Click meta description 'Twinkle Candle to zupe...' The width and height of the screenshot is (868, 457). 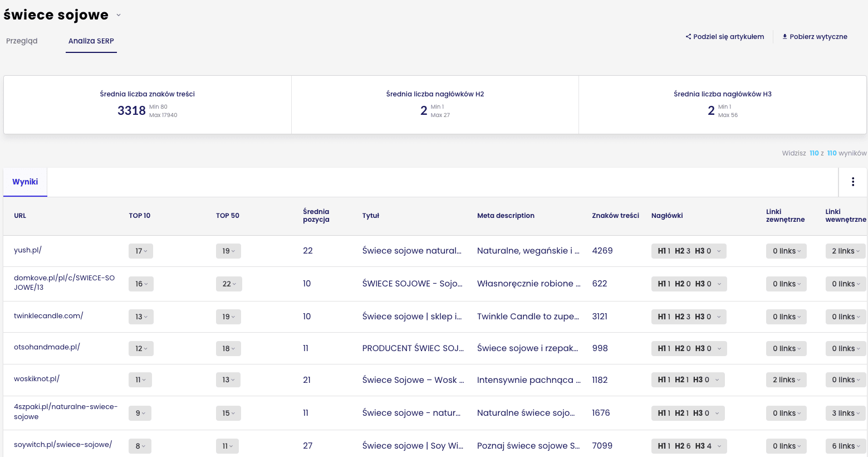[528, 317]
